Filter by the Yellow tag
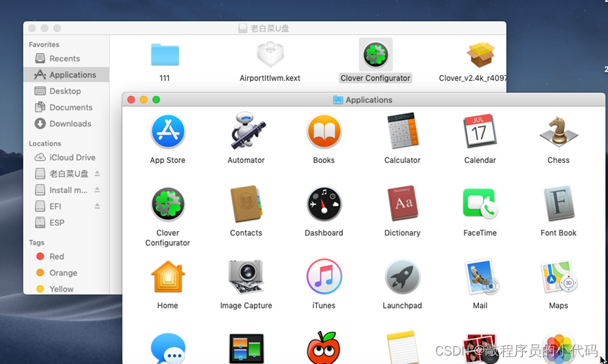The height and width of the screenshot is (364, 608). tap(55, 289)
